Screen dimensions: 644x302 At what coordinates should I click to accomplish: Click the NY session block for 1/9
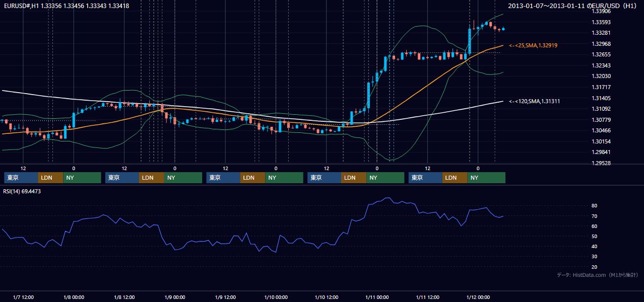(284, 178)
